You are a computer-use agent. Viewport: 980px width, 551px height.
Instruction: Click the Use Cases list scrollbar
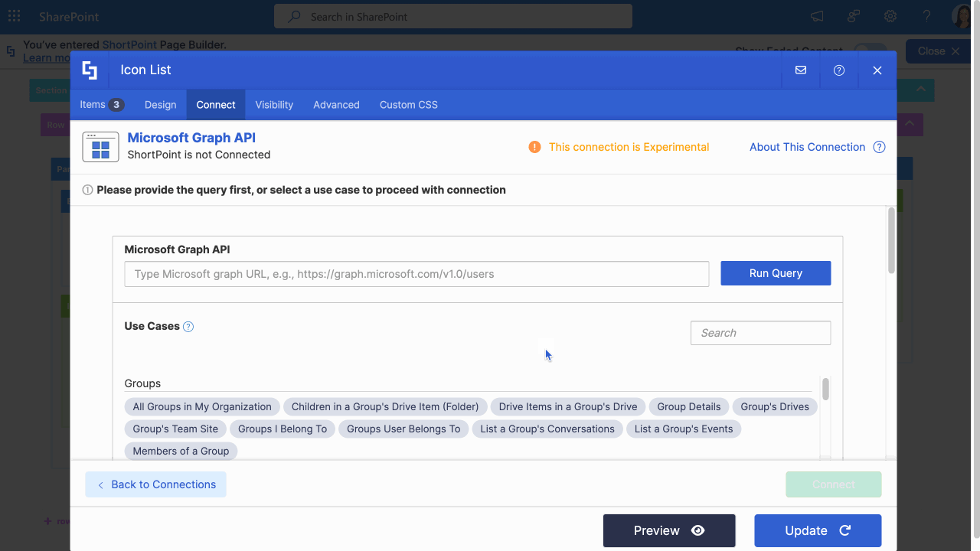(825, 389)
